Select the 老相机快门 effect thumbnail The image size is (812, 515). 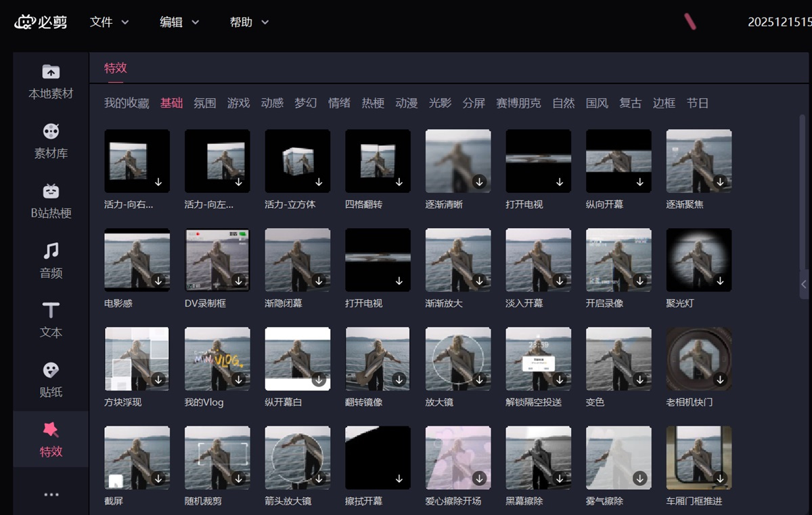pyautogui.click(x=698, y=359)
